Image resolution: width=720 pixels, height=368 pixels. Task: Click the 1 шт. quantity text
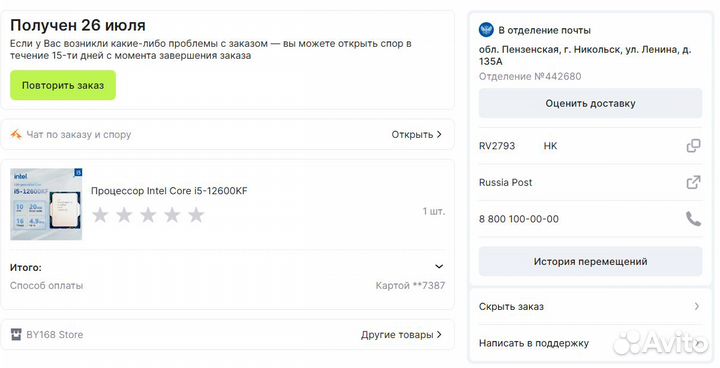click(433, 211)
